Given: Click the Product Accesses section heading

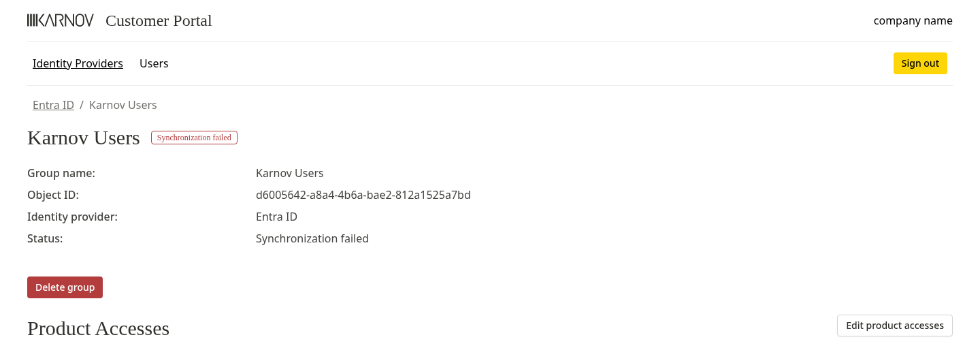Looking at the screenshot, I should pos(98,328).
